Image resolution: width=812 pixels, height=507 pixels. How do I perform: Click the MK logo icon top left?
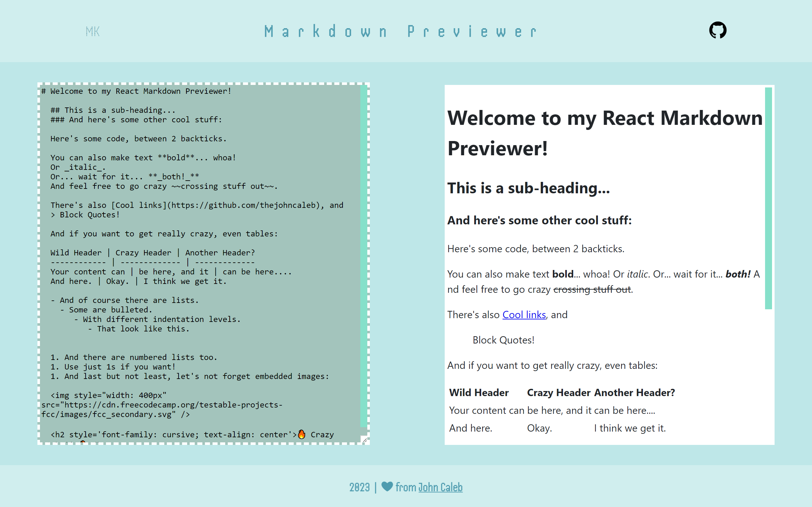(x=93, y=31)
